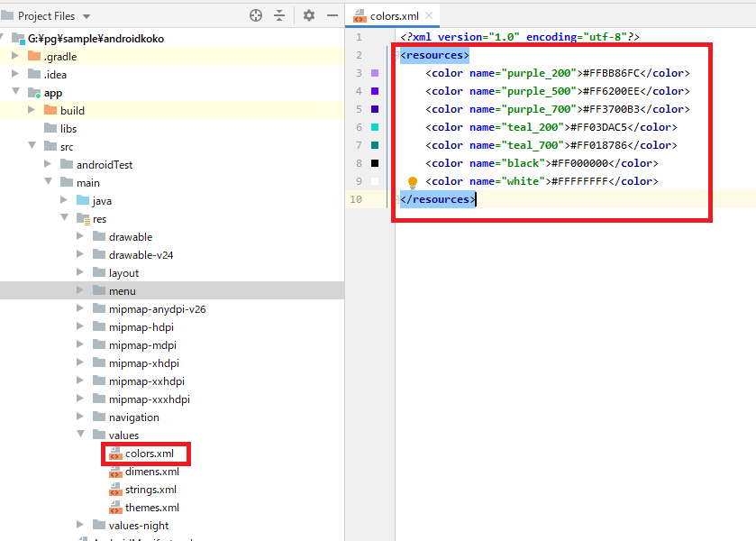Select the navigation folder
Viewport: 756px width, 541px height.
point(133,417)
